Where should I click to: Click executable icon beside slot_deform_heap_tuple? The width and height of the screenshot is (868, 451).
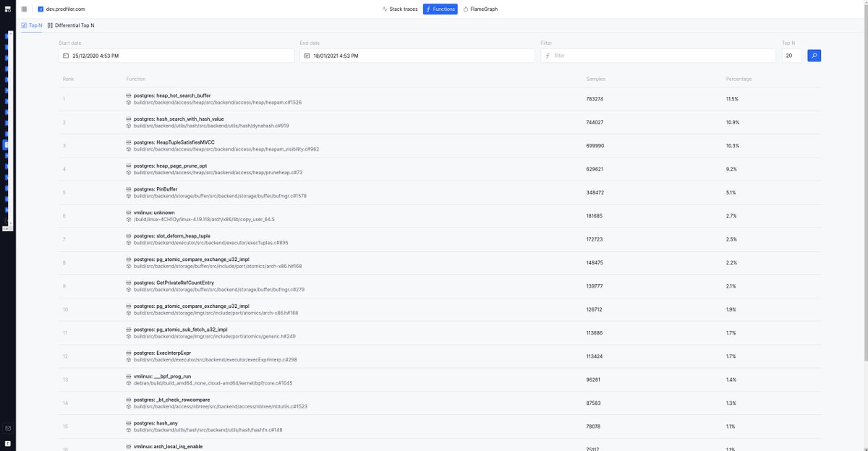coord(129,236)
